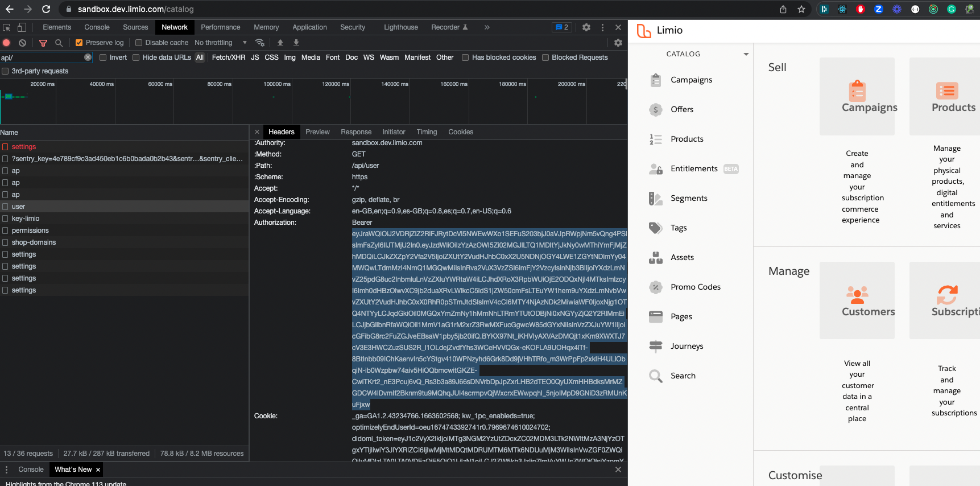Enable the Disable cache checkbox
This screenshot has height=486, width=980.
point(139,43)
